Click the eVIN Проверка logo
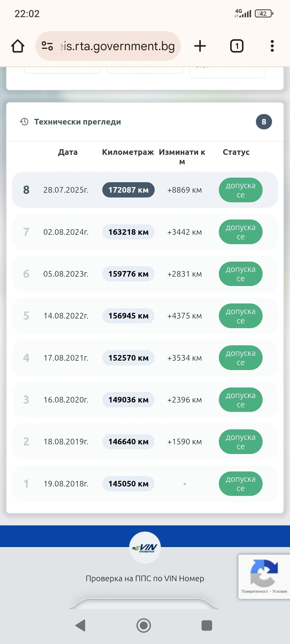The width and height of the screenshot is (290, 644). pos(145,547)
